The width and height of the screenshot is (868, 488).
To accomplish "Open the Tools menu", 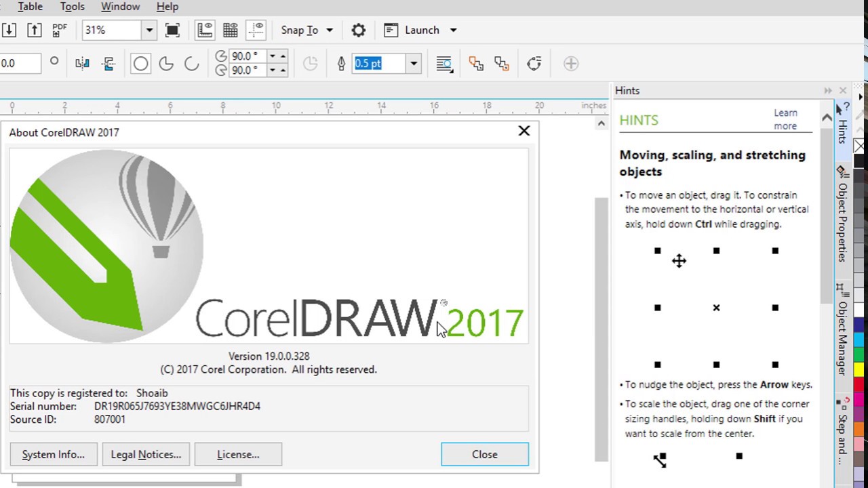I will coord(73,7).
